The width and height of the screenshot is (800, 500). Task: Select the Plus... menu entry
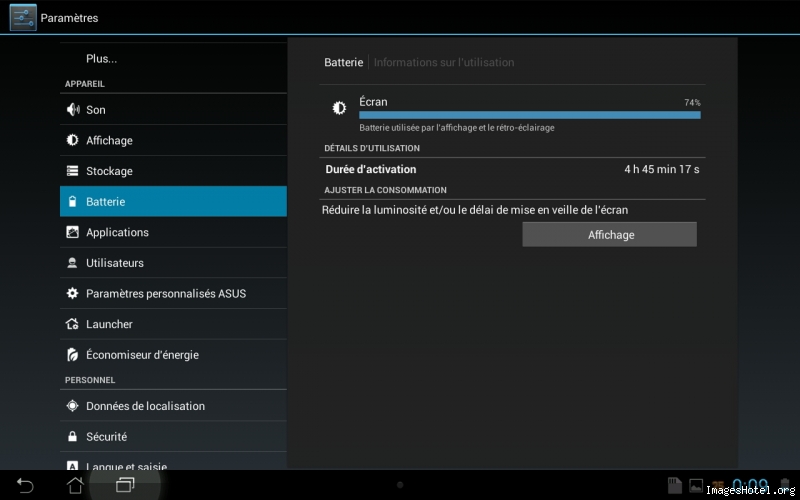point(101,59)
